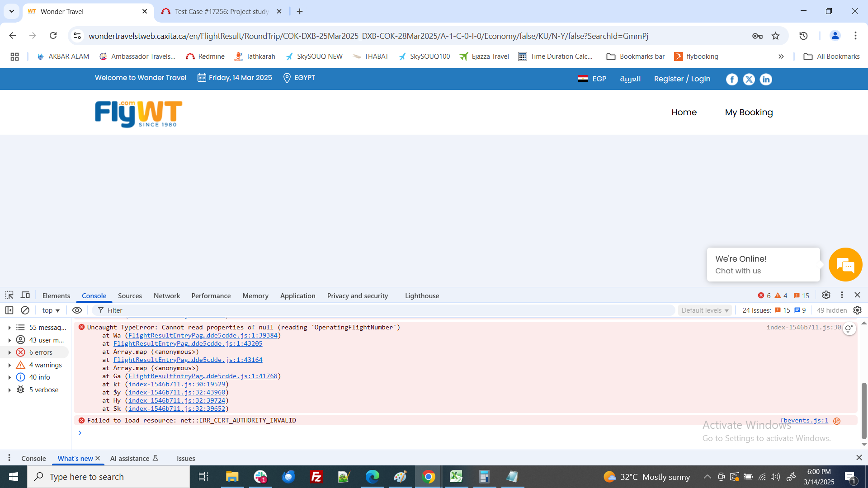Image resolution: width=868 pixels, height=488 pixels.
Task: Open the console settings gear next to hidden count
Action: (x=857, y=310)
